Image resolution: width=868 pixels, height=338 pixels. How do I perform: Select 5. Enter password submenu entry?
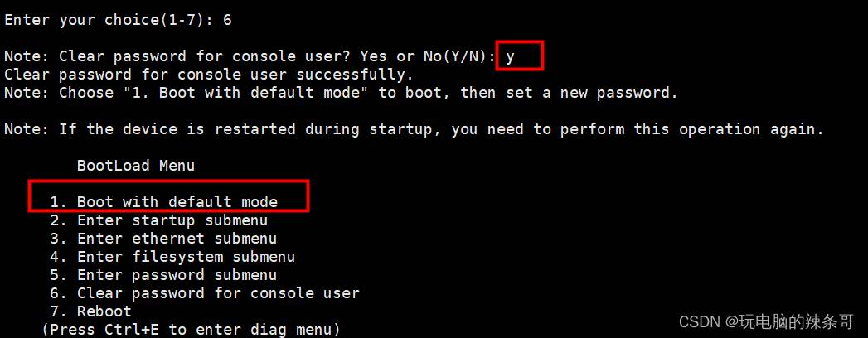(163, 275)
